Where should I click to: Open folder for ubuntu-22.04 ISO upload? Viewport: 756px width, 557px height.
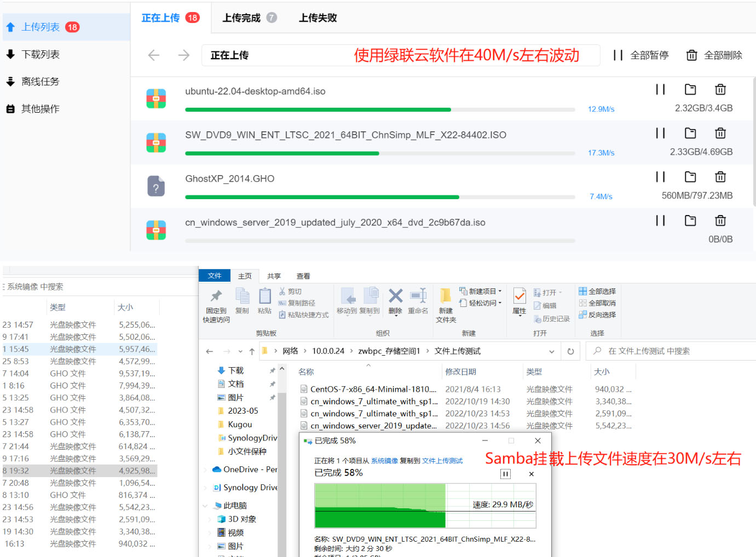690,89
